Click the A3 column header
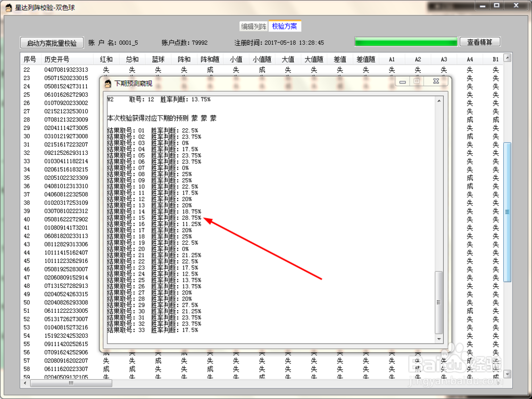 [444, 60]
